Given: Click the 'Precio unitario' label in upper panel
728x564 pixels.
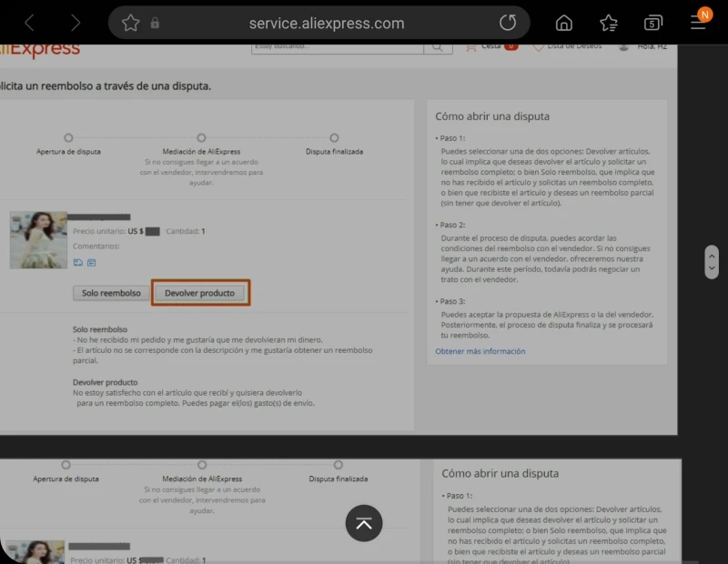Looking at the screenshot, I should (99, 231).
